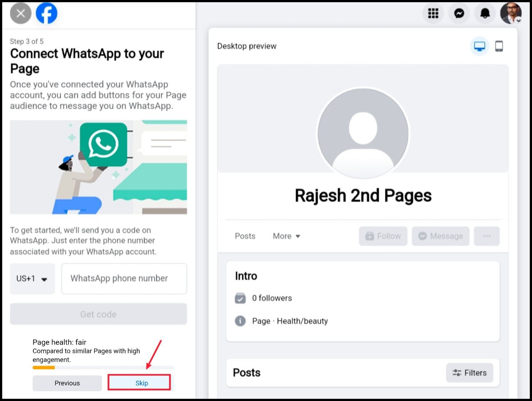Image resolution: width=532 pixels, height=401 pixels.
Task: Open the three-dots options button
Action: (487, 236)
